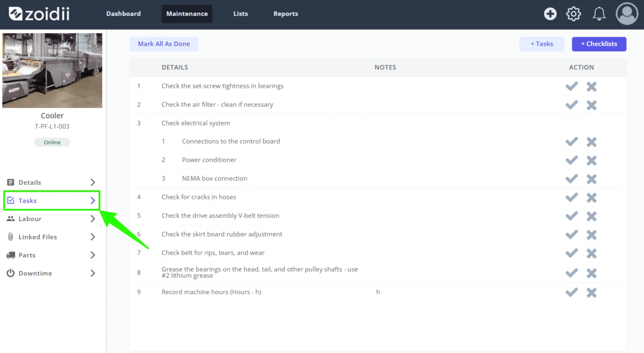Reject 'set-screw tightness in bearings' task

(x=592, y=86)
